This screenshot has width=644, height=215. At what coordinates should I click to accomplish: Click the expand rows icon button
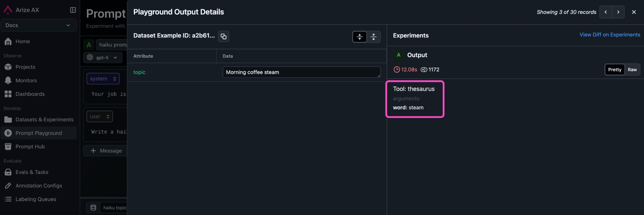coord(373,37)
